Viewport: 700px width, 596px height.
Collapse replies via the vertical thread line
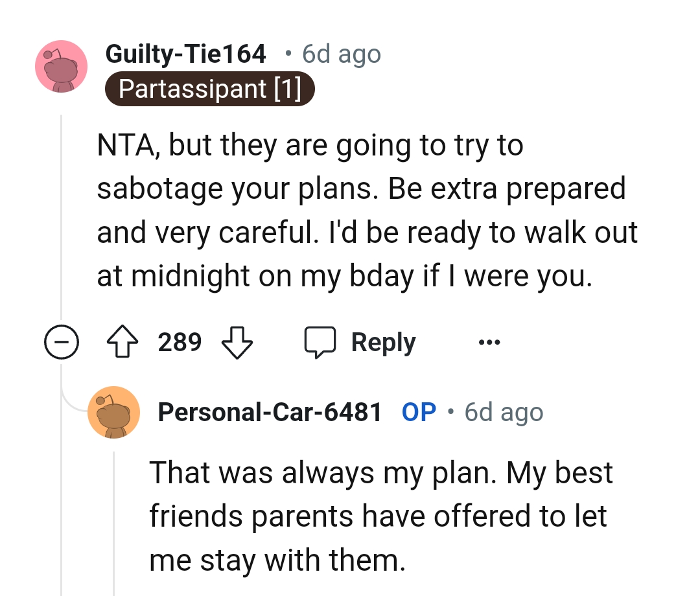pos(62,214)
